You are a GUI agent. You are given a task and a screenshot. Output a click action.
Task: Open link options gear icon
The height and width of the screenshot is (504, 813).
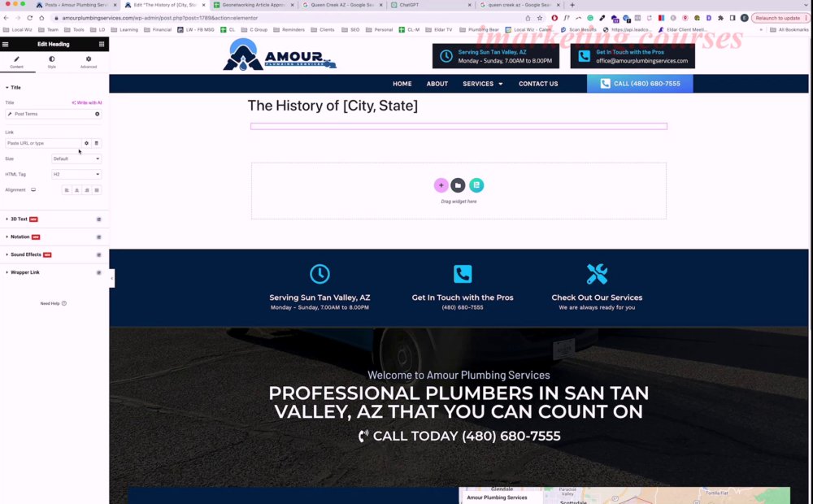pyautogui.click(x=87, y=143)
